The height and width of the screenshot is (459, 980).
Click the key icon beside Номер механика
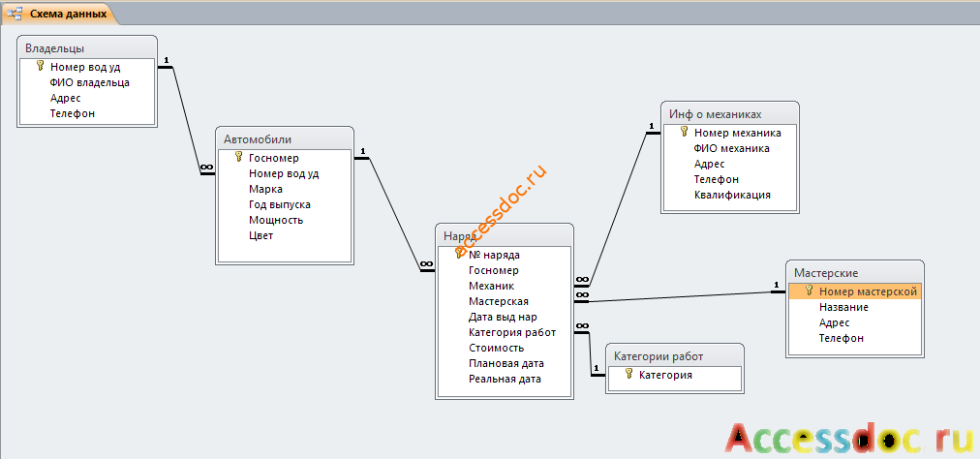(684, 132)
